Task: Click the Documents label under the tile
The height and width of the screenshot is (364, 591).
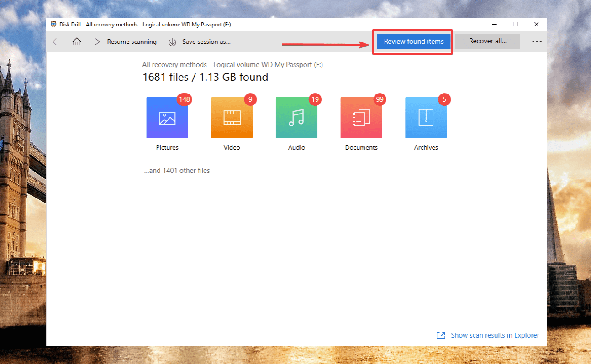Action: pos(361,147)
